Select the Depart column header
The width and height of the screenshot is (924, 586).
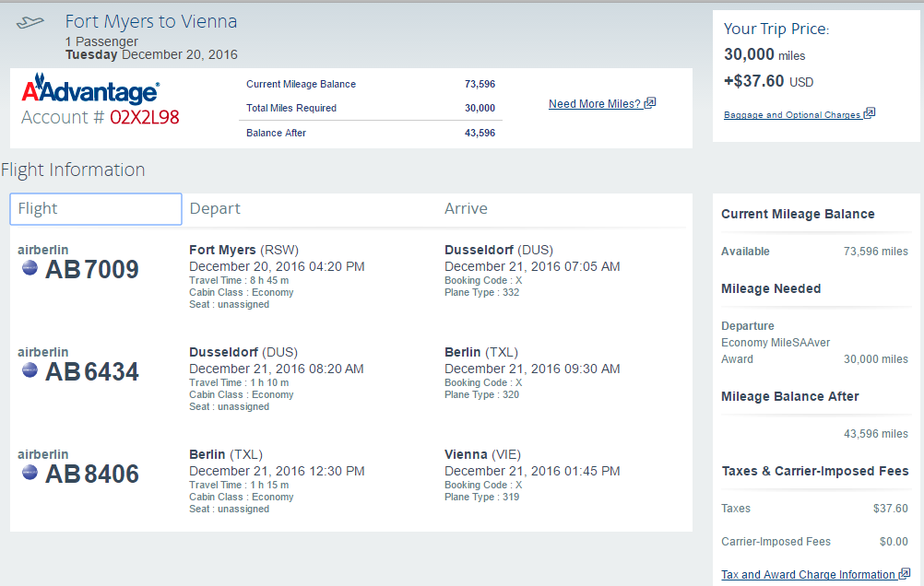(x=215, y=209)
